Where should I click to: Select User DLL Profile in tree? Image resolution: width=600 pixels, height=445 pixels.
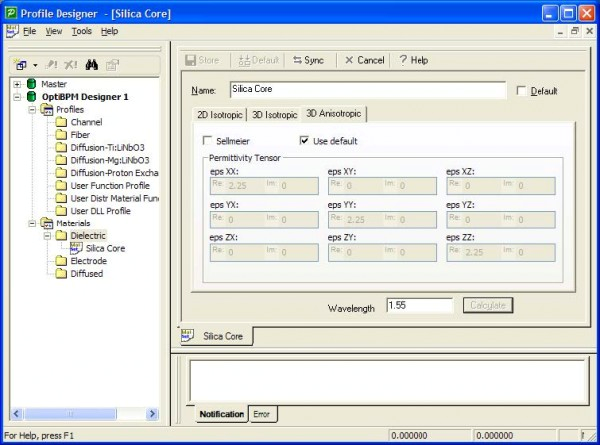(101, 211)
